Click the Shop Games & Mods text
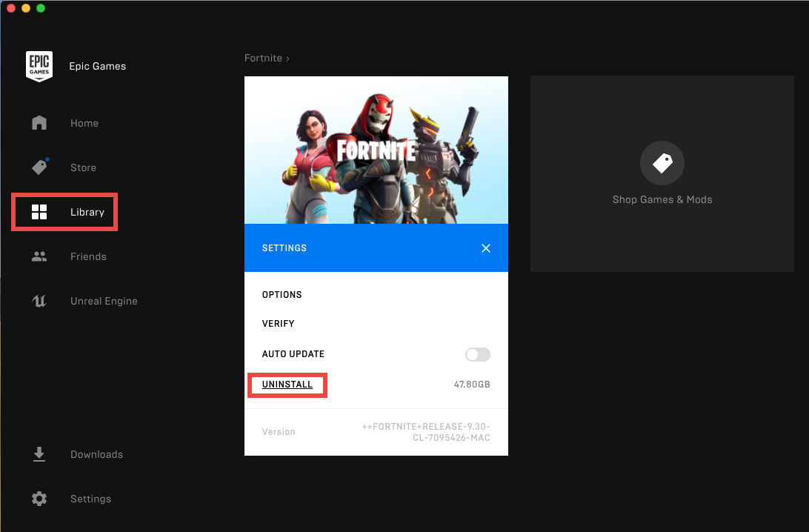The height and width of the screenshot is (532, 809). point(662,199)
